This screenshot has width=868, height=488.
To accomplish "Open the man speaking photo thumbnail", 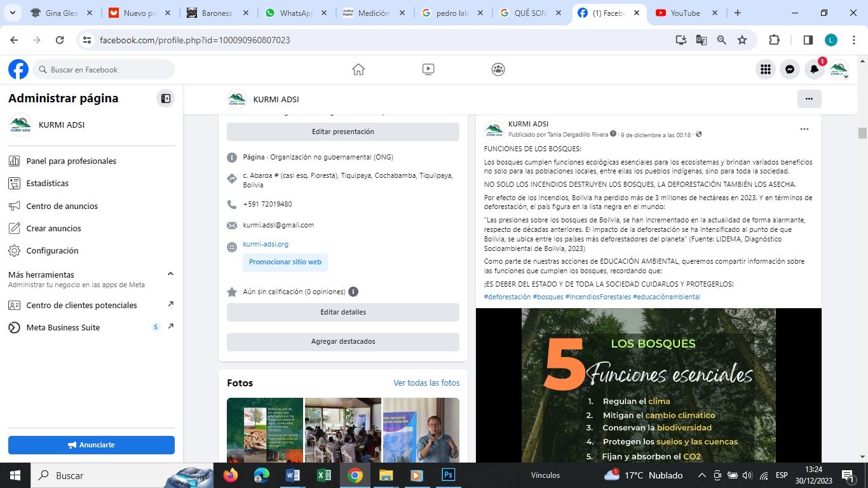I will (x=421, y=430).
